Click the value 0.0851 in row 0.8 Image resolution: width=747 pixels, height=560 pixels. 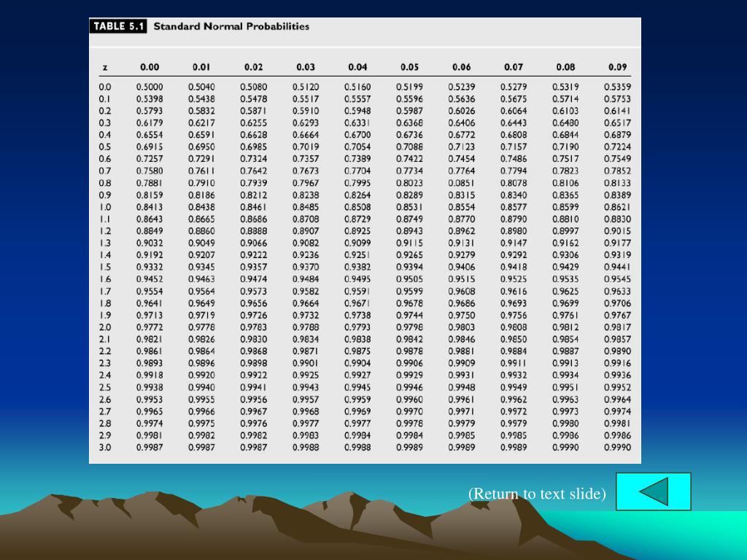click(x=462, y=183)
